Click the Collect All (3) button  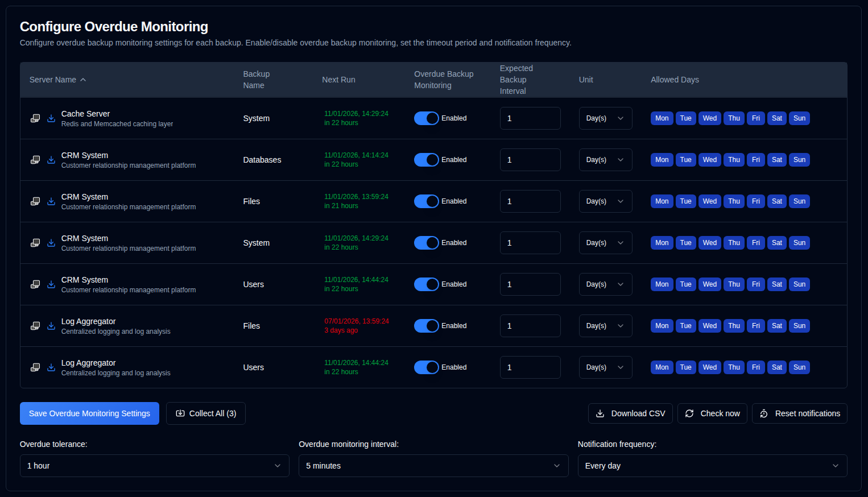[x=206, y=413]
